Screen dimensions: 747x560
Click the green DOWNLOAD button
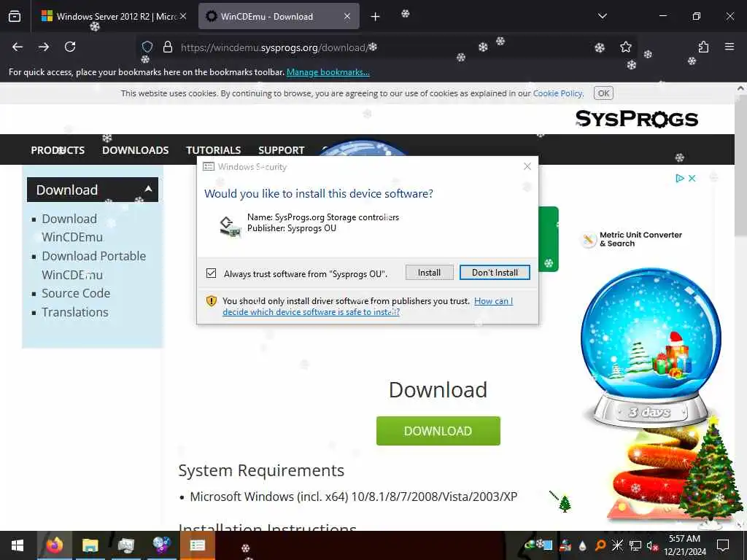(438, 431)
